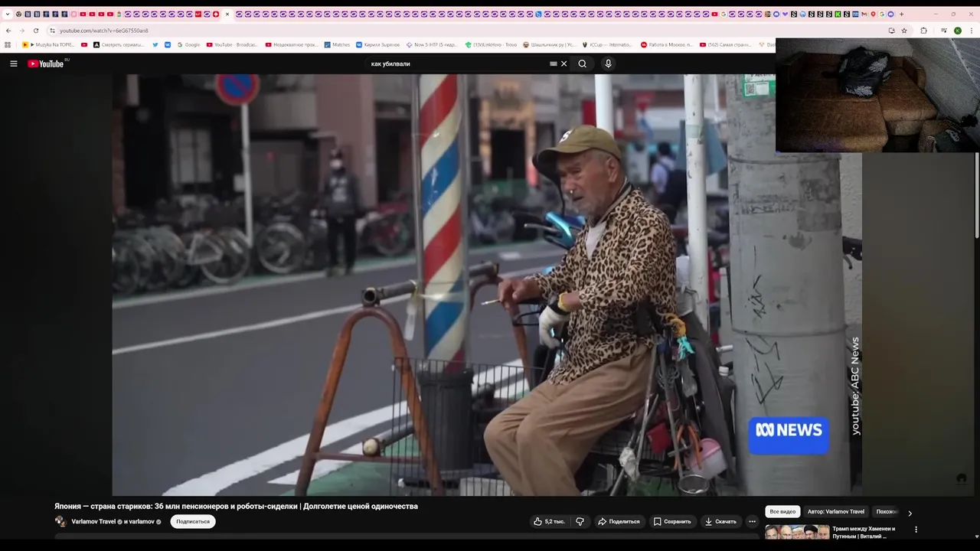The height and width of the screenshot is (551, 980).
Task: Open the Работа в Москве bookmark
Action: click(667, 44)
